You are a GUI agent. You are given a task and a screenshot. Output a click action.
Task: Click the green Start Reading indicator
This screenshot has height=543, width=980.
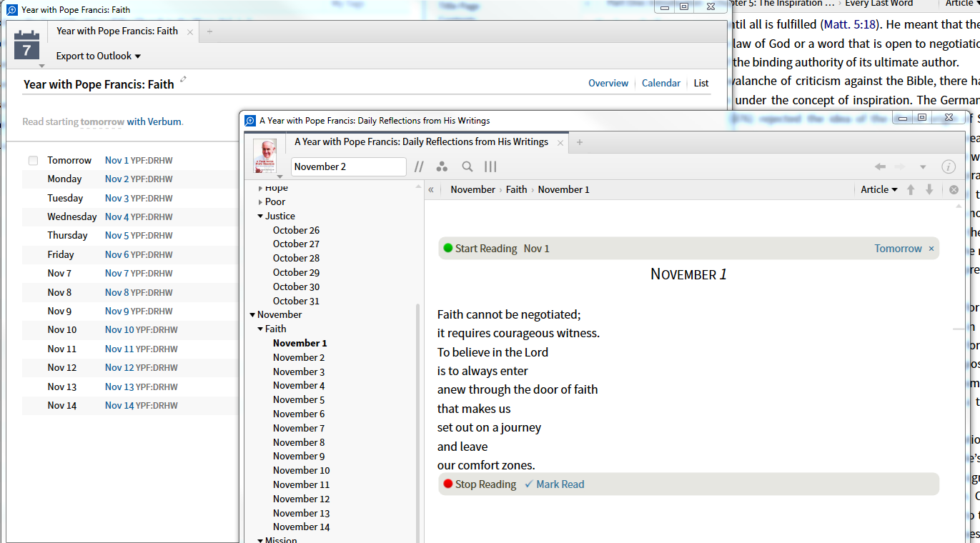click(448, 248)
